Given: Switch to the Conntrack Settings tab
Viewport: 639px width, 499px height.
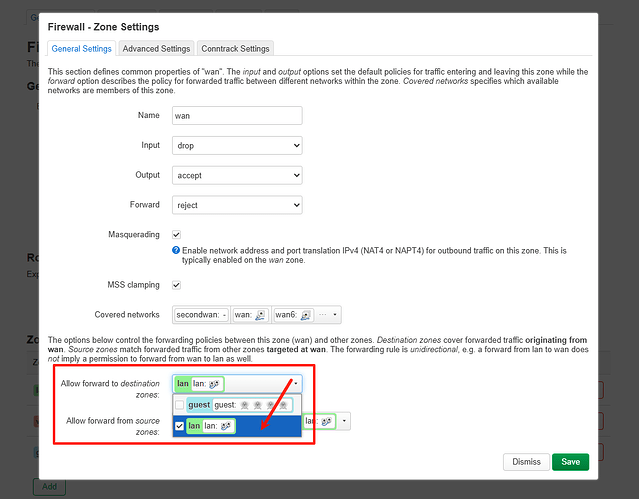Looking at the screenshot, I should [x=235, y=48].
